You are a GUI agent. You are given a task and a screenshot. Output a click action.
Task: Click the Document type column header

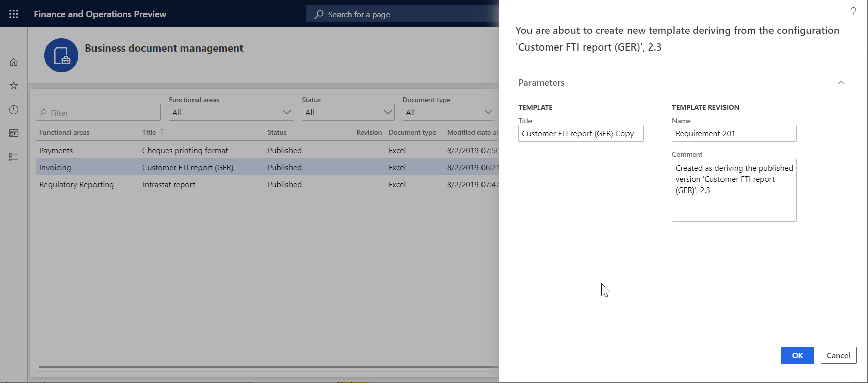tap(412, 132)
